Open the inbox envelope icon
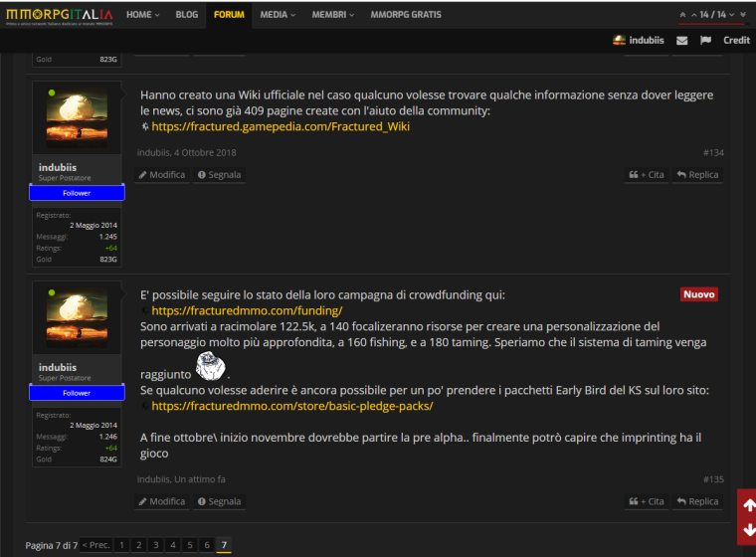Image resolution: width=756 pixels, height=557 pixels. pyautogui.click(x=681, y=41)
